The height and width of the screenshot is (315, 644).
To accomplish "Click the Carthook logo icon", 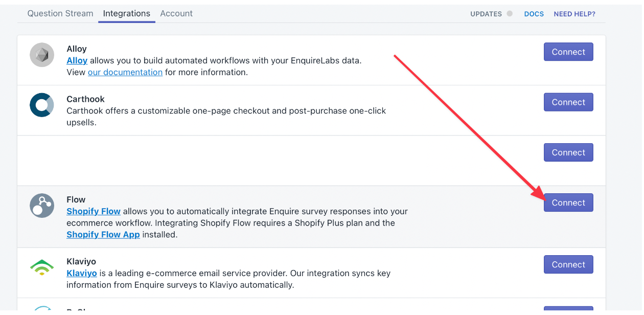I will pyautogui.click(x=42, y=105).
